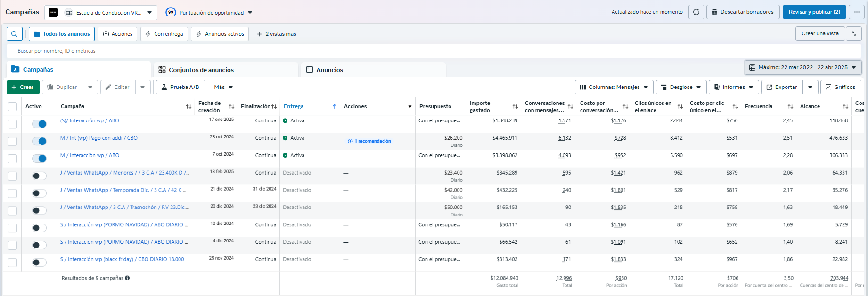Click the 1 recomendación link
868x296 pixels.
[369, 141]
